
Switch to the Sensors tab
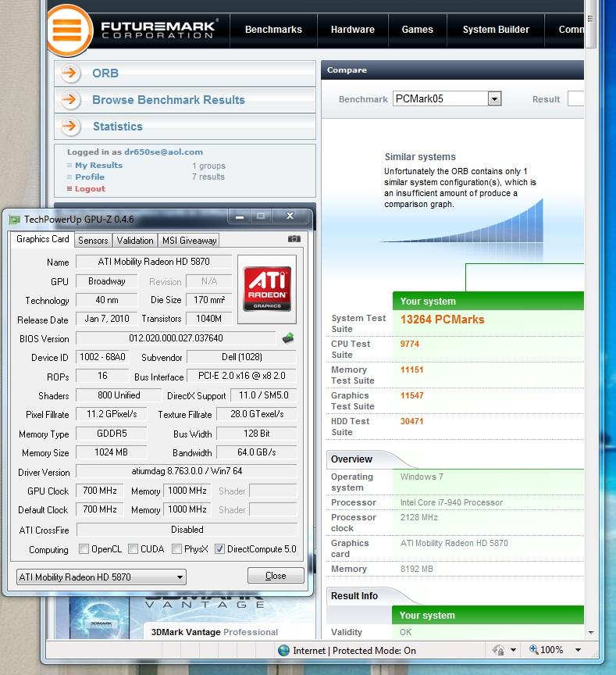pyautogui.click(x=93, y=240)
